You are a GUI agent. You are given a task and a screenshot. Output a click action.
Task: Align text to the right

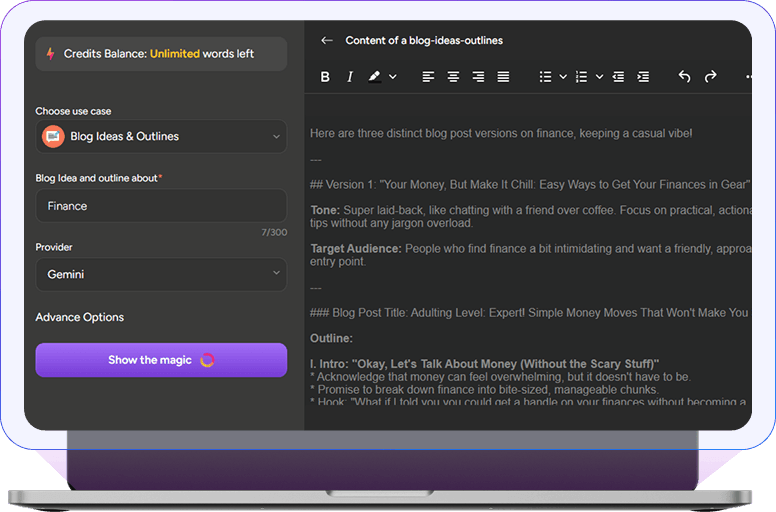click(478, 77)
